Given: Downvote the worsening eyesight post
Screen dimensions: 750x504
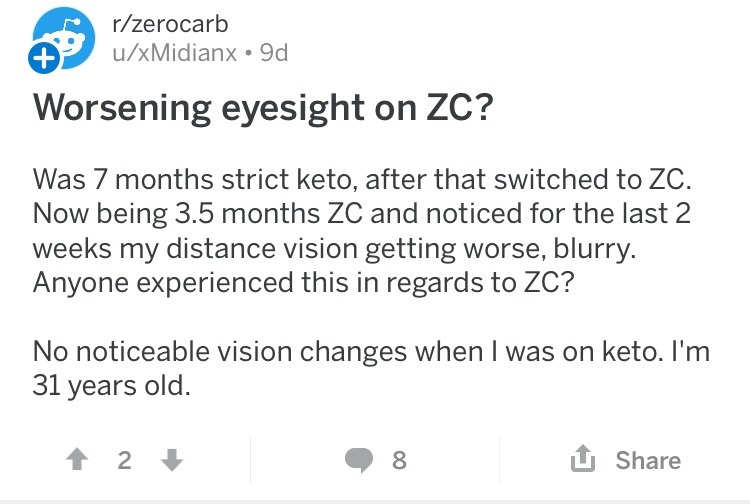Looking at the screenshot, I should (171, 460).
